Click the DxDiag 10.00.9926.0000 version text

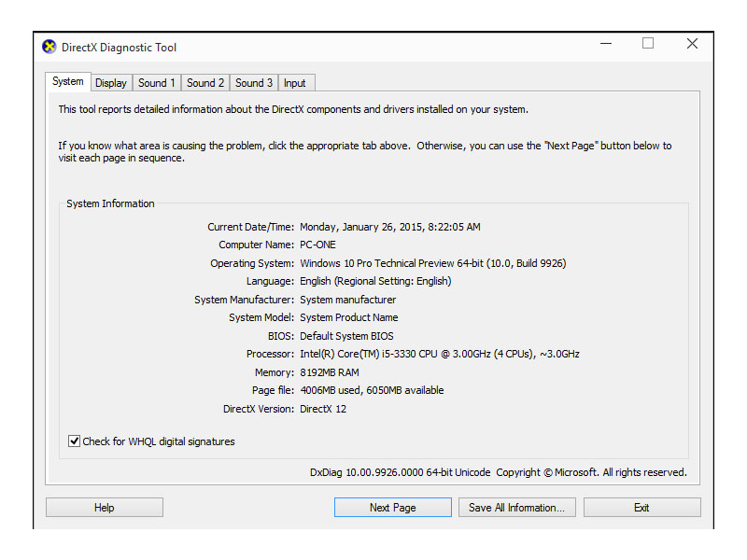400,472
